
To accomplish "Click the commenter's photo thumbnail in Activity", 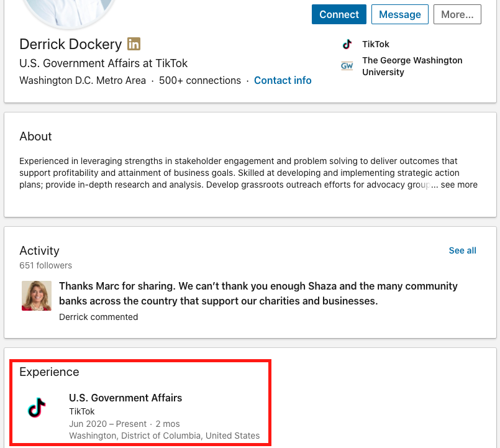I will click(37, 296).
